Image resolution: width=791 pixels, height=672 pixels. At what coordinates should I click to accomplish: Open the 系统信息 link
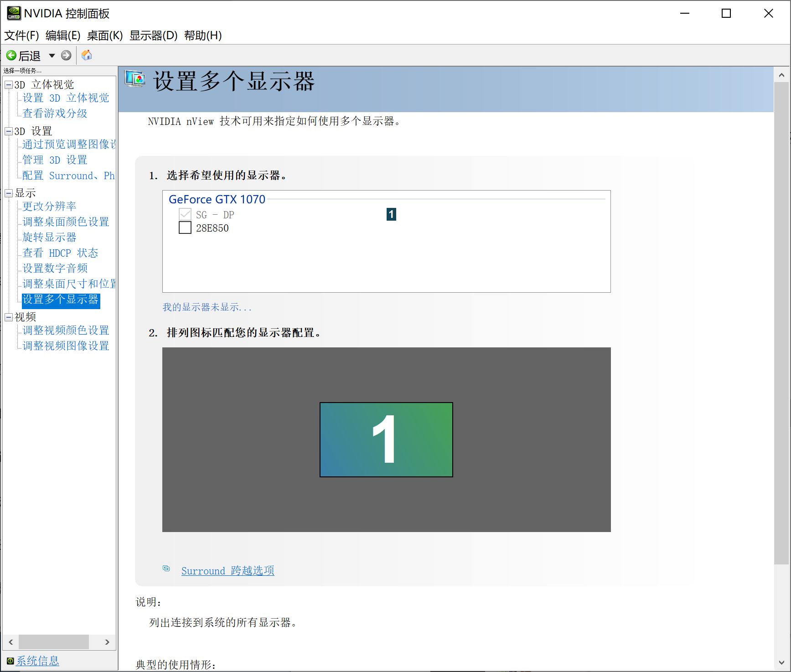[x=38, y=661]
